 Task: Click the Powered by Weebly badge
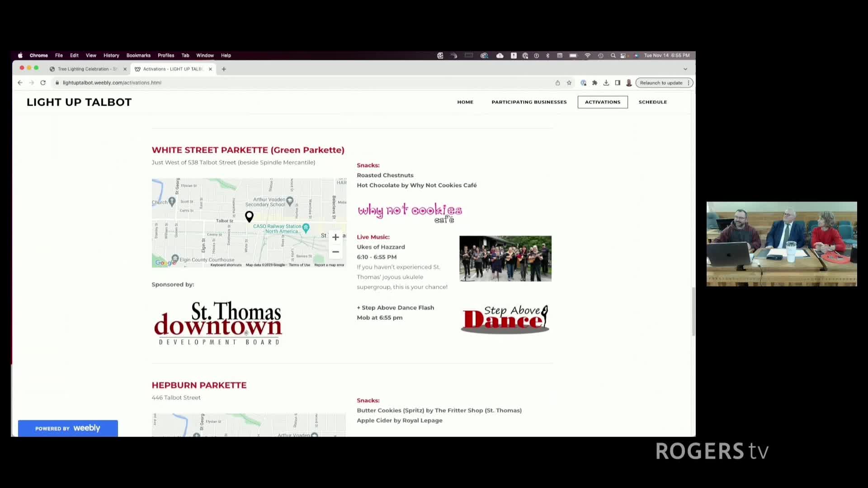coord(68,428)
